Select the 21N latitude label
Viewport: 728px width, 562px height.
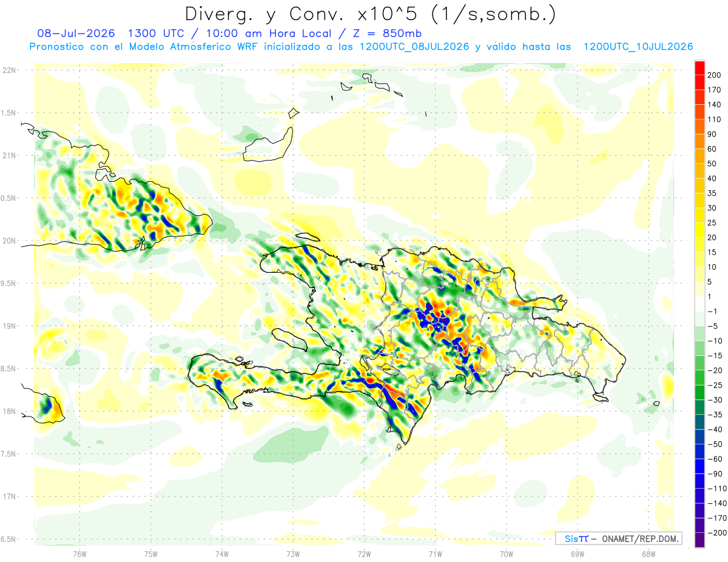tap(8, 155)
